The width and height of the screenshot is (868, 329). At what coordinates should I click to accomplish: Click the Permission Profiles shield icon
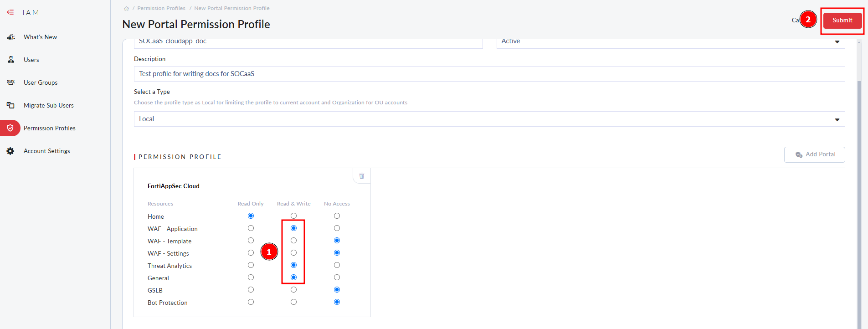(x=10, y=128)
